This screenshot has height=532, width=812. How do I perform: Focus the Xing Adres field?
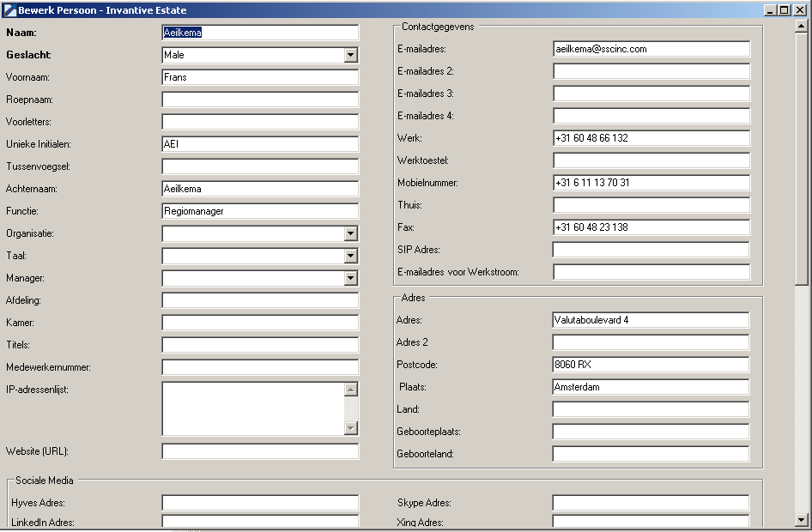coord(651,522)
